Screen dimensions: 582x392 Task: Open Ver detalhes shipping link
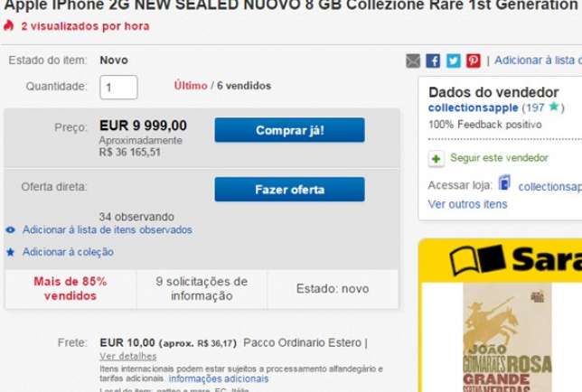pos(128,356)
